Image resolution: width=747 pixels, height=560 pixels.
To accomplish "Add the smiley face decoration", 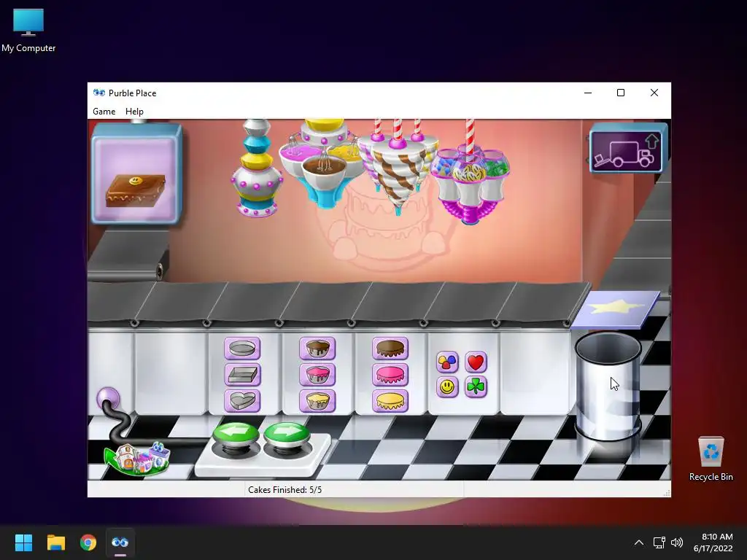I will [x=447, y=386].
